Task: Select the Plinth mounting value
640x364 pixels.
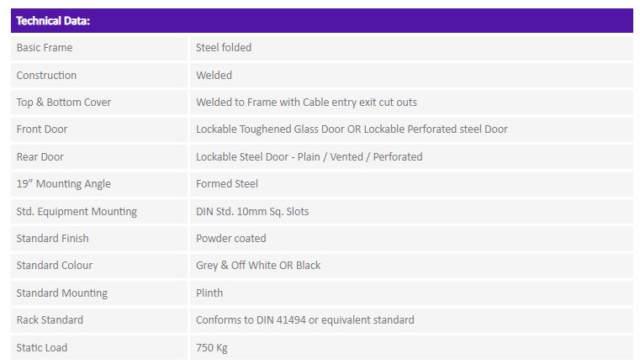Action: tap(209, 293)
